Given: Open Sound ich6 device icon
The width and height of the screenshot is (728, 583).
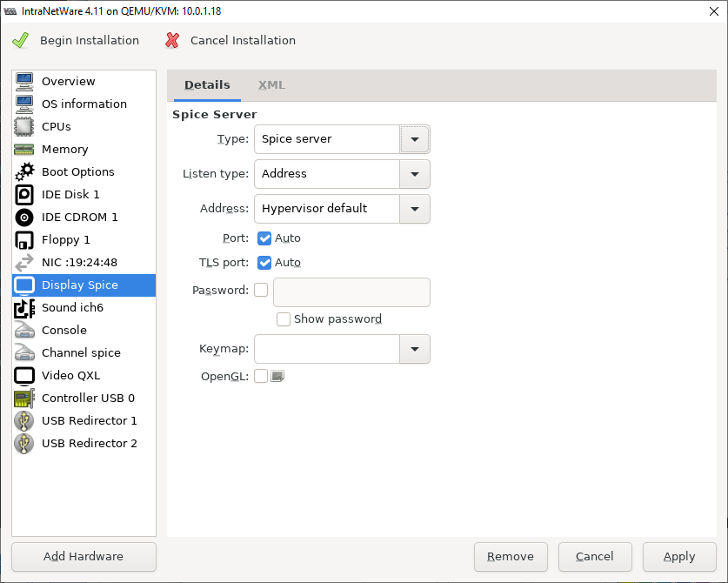Looking at the screenshot, I should [x=24, y=307].
